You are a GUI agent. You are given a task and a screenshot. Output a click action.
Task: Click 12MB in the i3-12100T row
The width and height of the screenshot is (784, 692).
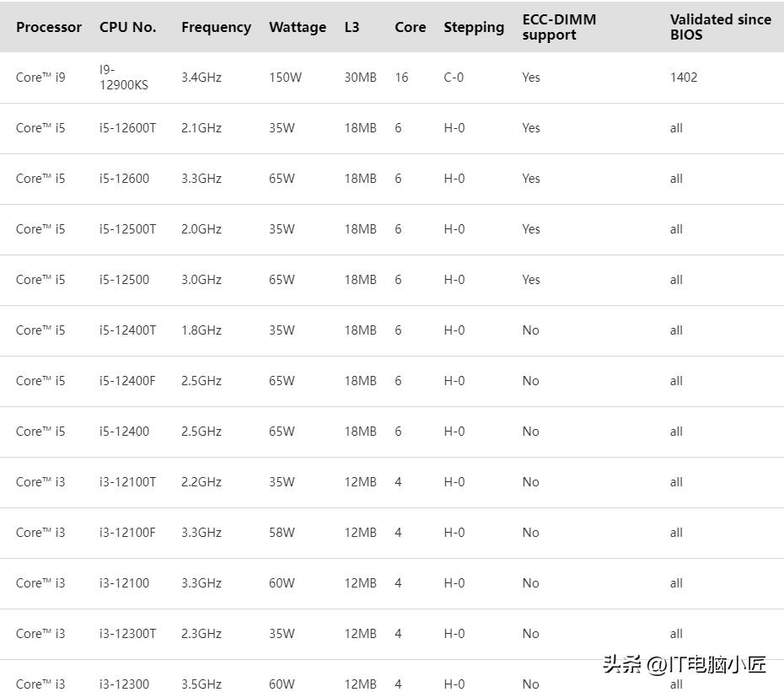[x=360, y=481]
